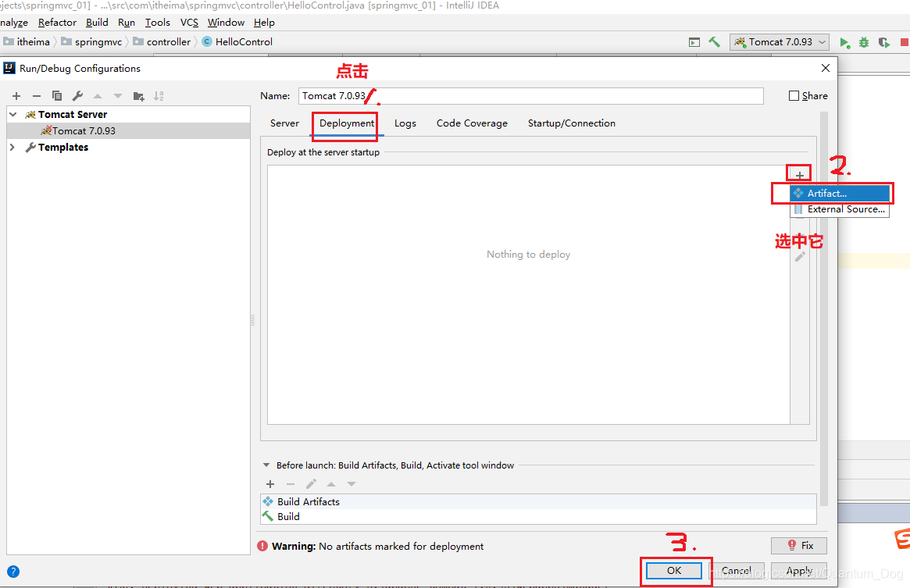
Task: Stop running process red square icon
Action: tap(905, 42)
